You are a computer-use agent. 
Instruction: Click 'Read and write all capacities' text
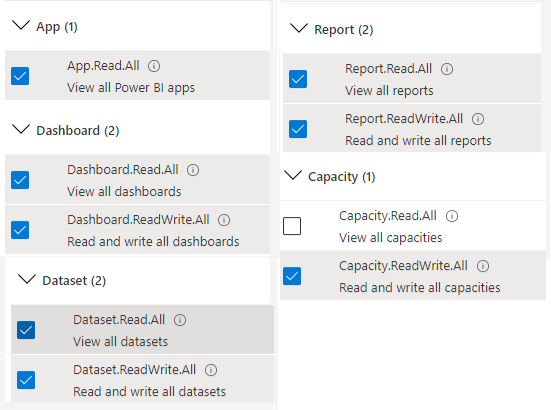[x=420, y=287]
